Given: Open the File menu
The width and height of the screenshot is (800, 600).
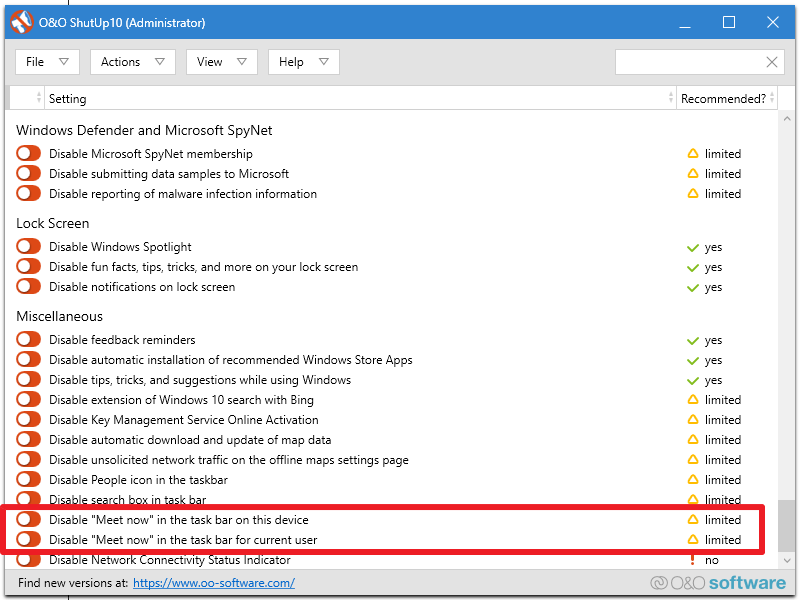Looking at the screenshot, I should click(47, 62).
